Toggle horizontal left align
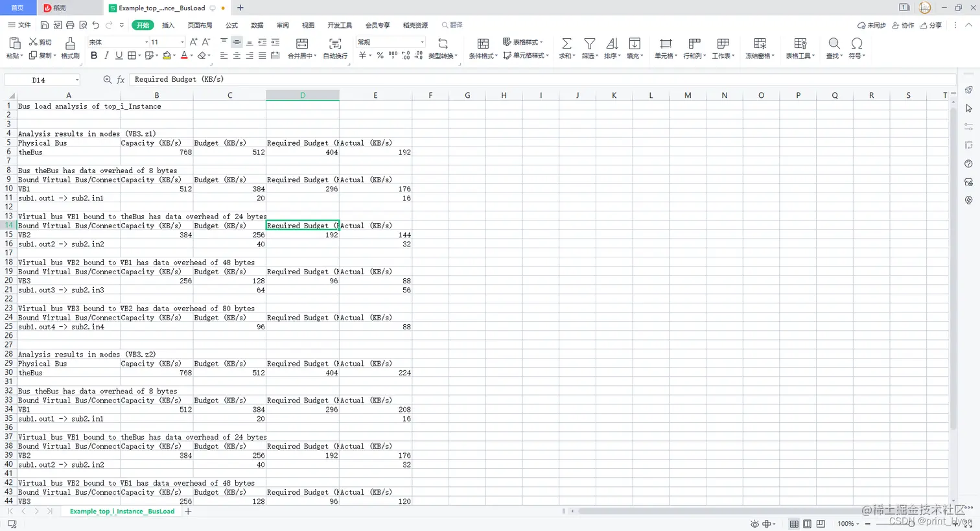Viewport: 980px width, 531px height. click(x=224, y=56)
